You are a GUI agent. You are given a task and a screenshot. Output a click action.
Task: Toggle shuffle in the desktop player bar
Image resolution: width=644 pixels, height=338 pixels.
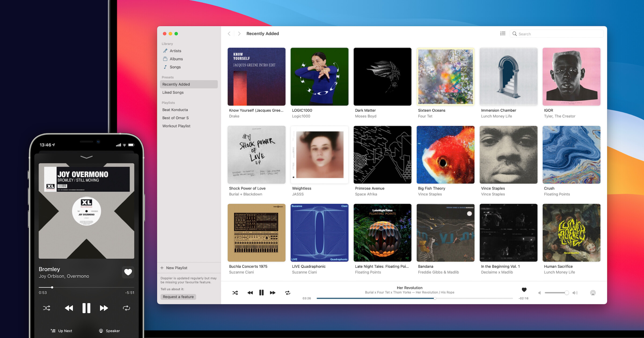235,293
